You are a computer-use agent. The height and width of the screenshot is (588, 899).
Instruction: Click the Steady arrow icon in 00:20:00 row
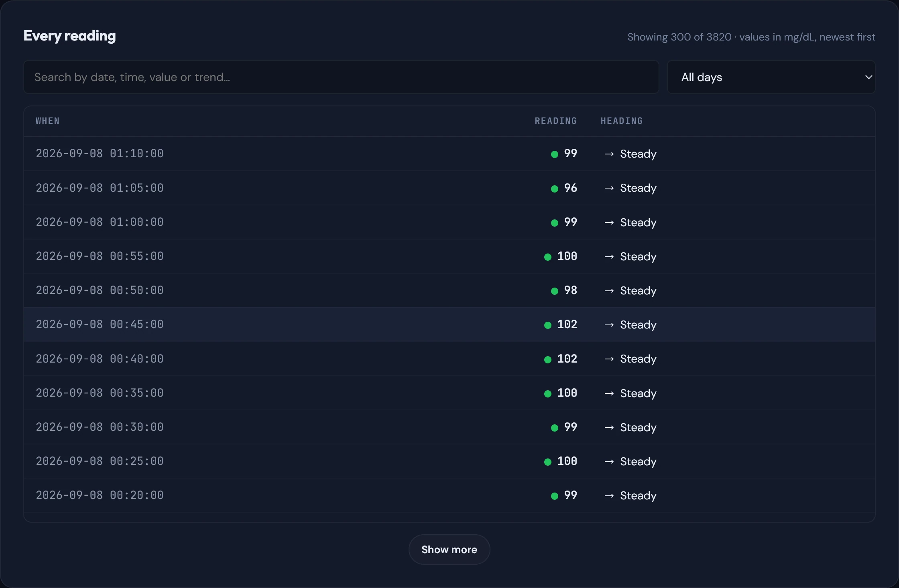pyautogui.click(x=609, y=496)
